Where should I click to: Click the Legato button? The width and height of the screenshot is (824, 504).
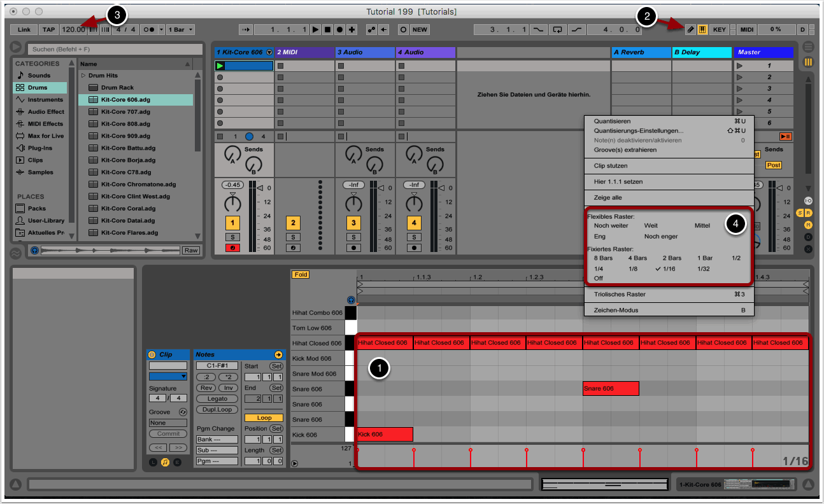click(217, 398)
